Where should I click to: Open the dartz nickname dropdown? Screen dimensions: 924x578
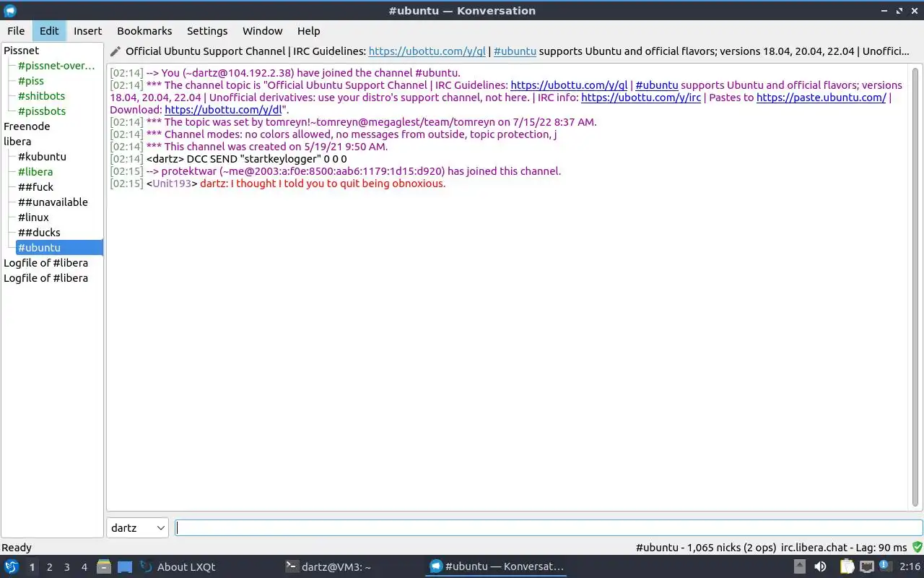[138, 527]
